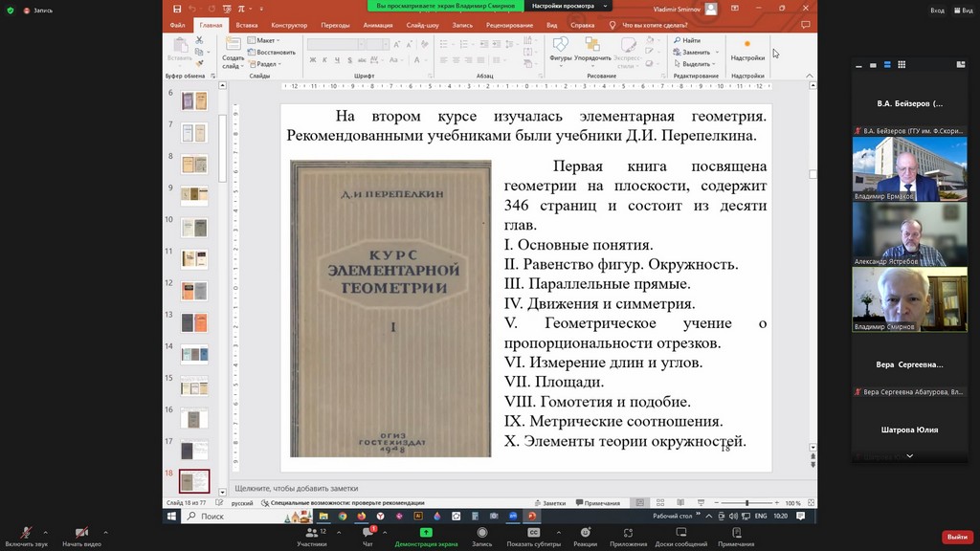Open the Доски сообщений whiteboards icon
This screenshot has width=980, height=551.
tap(682, 535)
